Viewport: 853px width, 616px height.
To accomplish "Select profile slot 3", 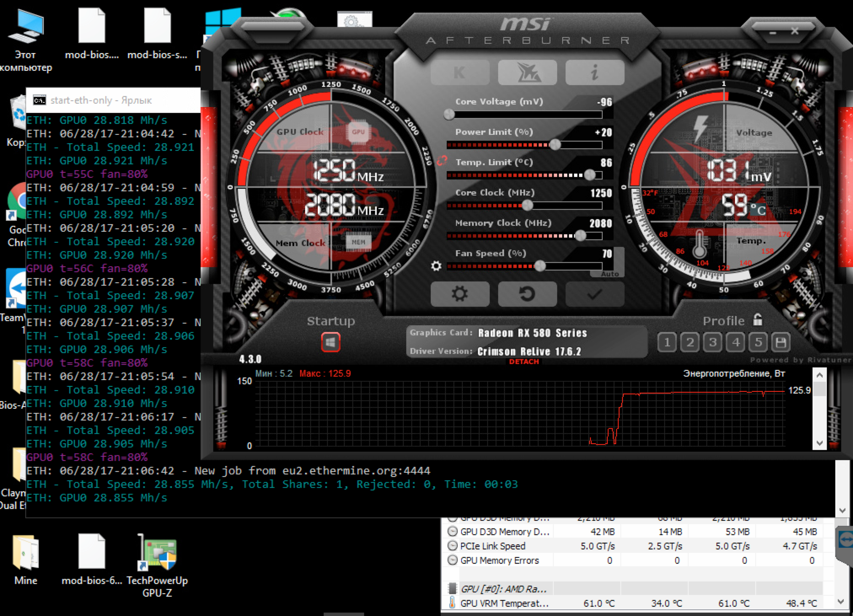I will 713,342.
